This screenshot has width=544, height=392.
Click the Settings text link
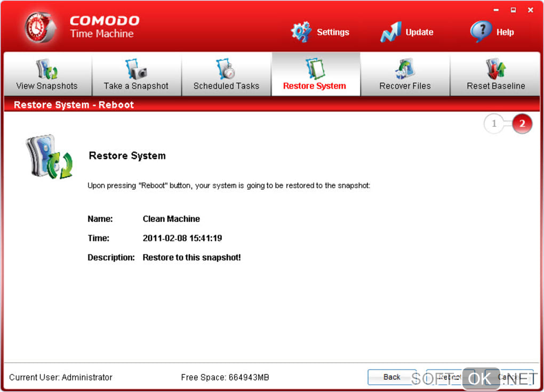333,32
